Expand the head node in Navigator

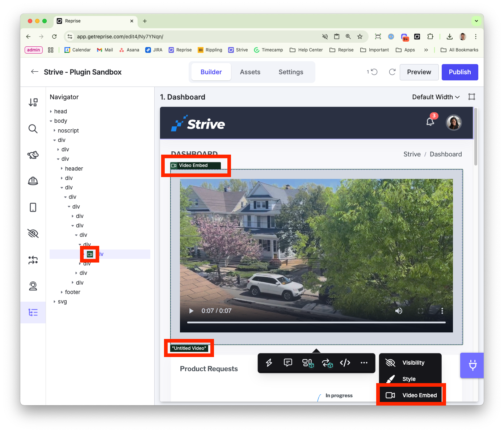51,112
